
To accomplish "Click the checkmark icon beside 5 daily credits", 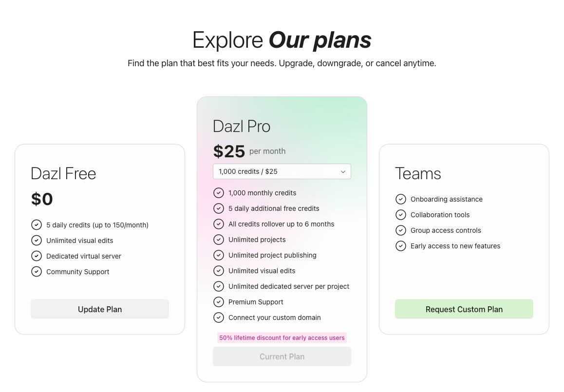I will (37, 224).
